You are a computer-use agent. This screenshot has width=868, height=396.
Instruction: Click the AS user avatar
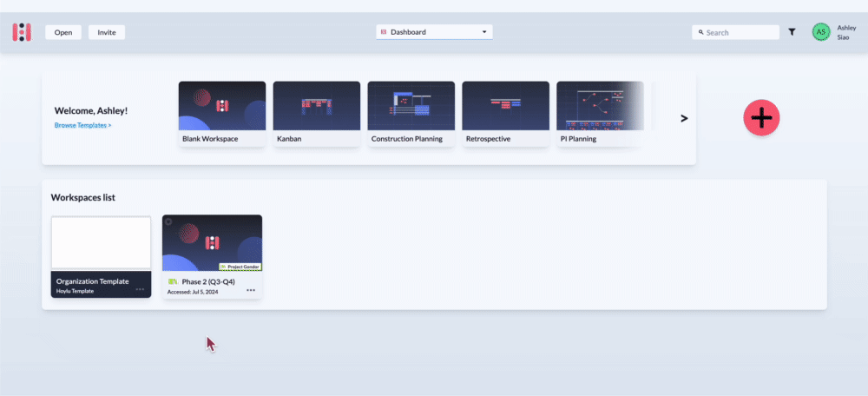point(821,32)
